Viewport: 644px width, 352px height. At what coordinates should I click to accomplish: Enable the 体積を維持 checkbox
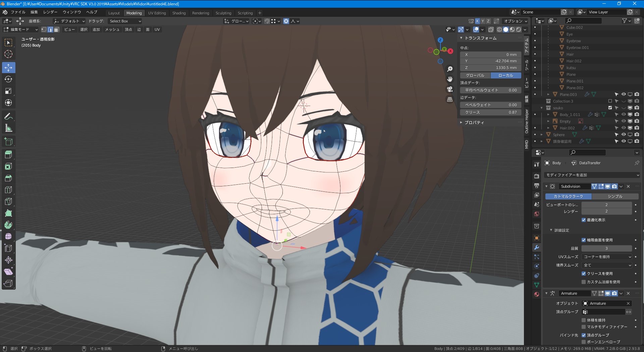[584, 320]
